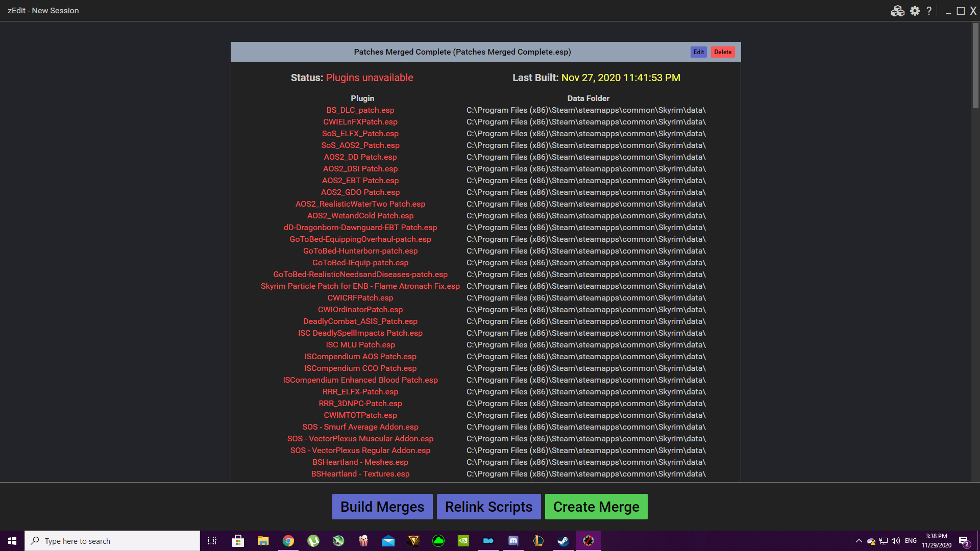The image size is (980, 551).
Task: Switch to Steam on the taskbar
Action: [x=563, y=541]
